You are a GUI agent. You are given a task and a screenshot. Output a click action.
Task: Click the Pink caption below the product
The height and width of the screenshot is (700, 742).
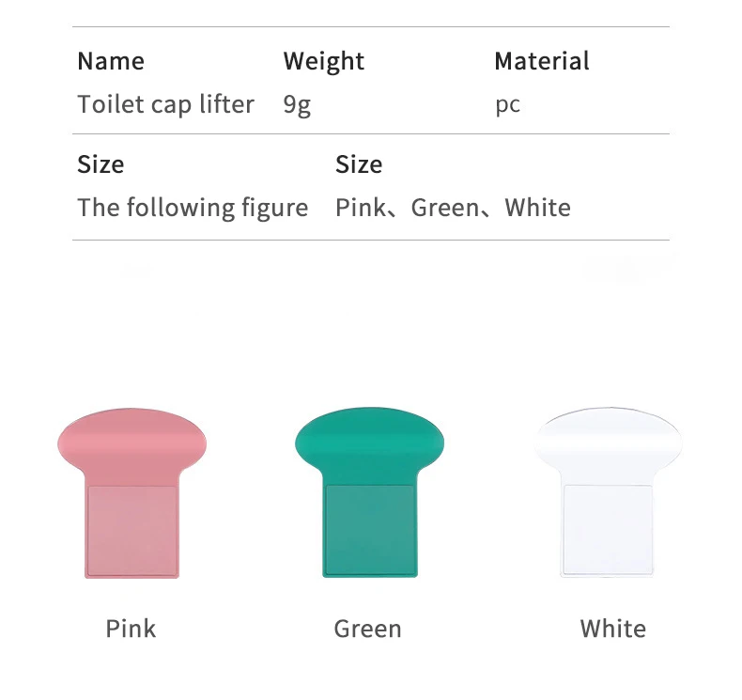point(131,629)
